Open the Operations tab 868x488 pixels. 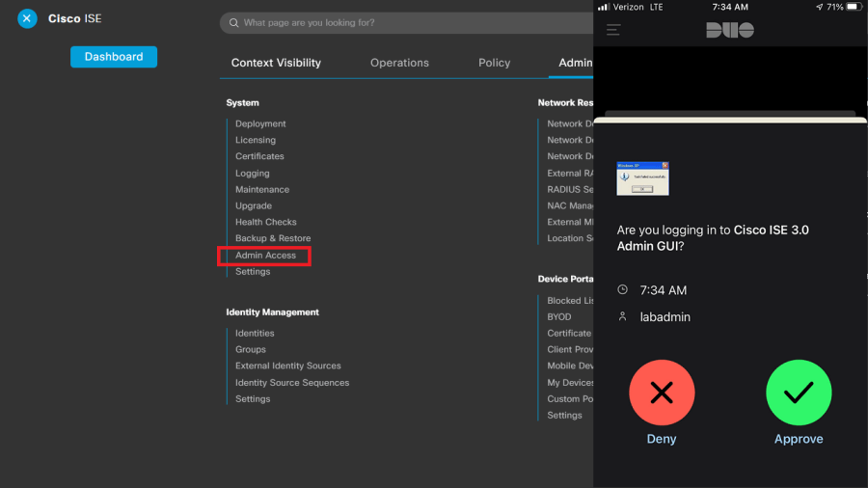coord(399,63)
